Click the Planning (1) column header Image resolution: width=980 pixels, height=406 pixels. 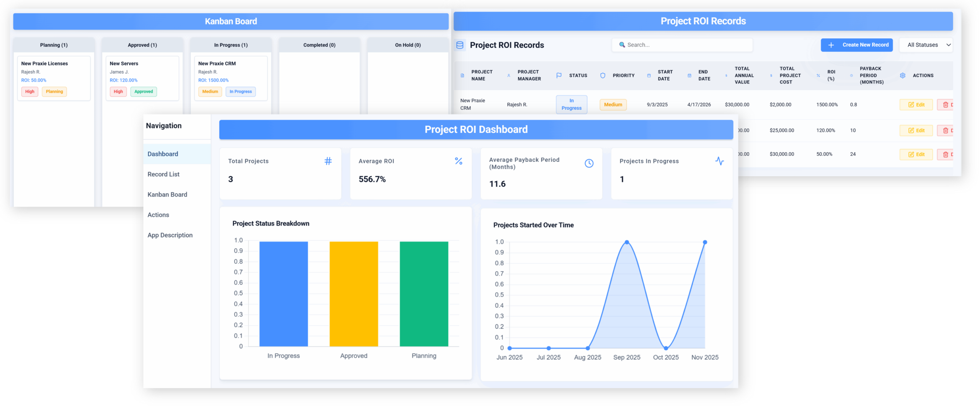pos(54,45)
